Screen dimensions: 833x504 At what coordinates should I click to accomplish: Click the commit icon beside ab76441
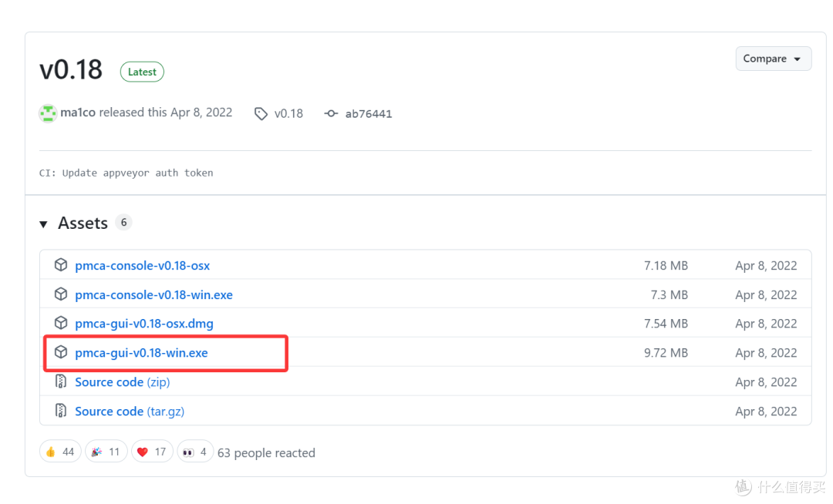[331, 113]
